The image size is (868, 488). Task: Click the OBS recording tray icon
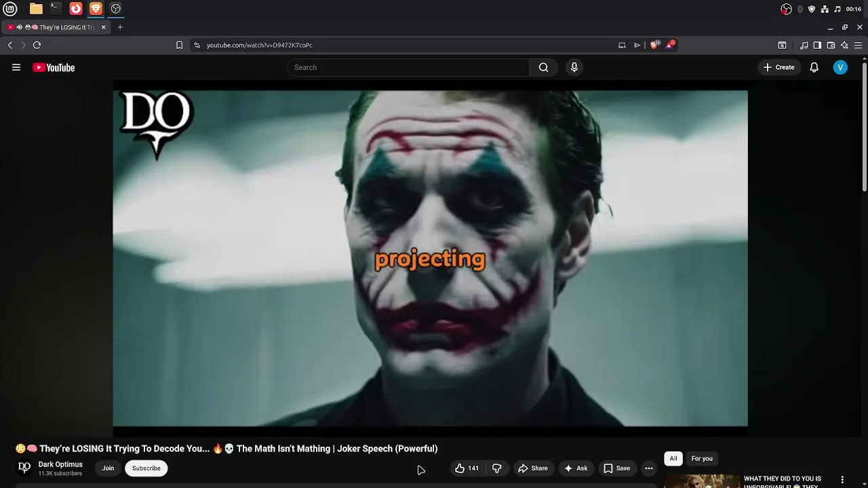coord(787,9)
